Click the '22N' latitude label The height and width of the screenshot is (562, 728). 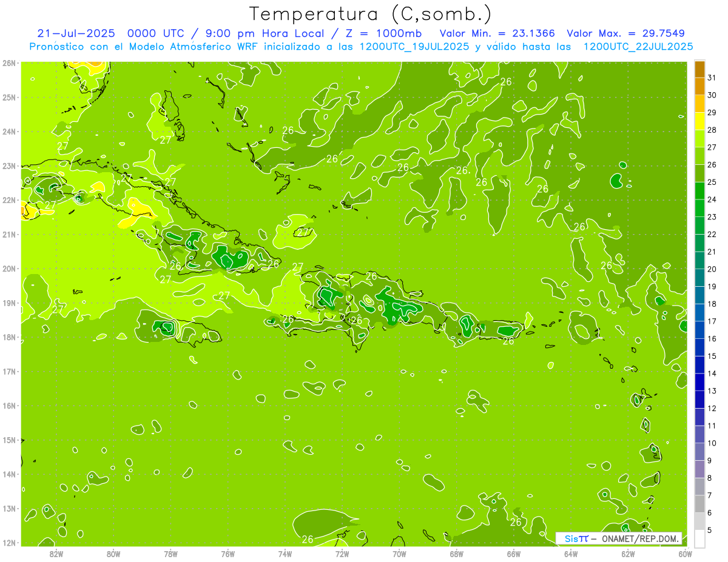click(8, 200)
